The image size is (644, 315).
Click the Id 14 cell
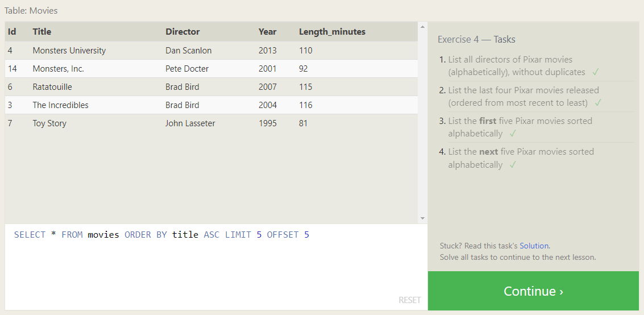point(13,69)
